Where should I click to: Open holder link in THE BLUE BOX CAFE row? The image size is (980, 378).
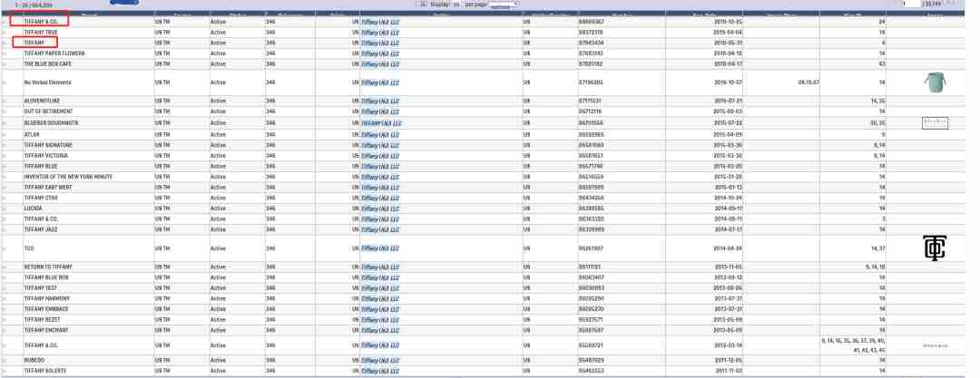coord(380,63)
